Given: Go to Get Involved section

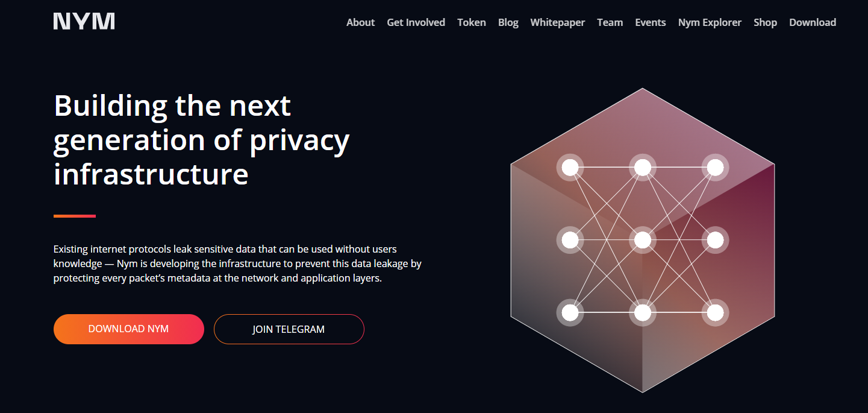Looking at the screenshot, I should [x=416, y=22].
